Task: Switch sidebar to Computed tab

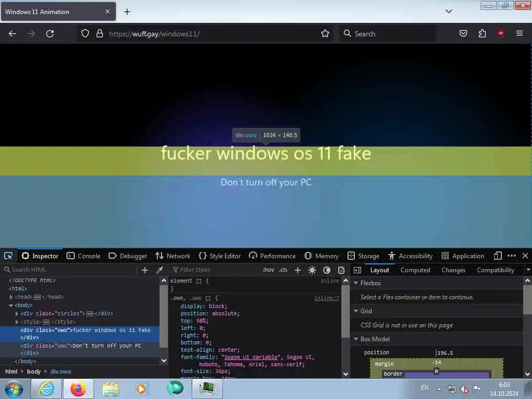Action: pos(415,270)
